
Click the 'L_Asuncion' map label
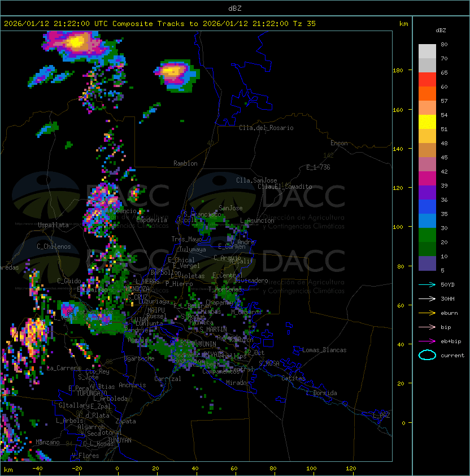tap(257, 220)
